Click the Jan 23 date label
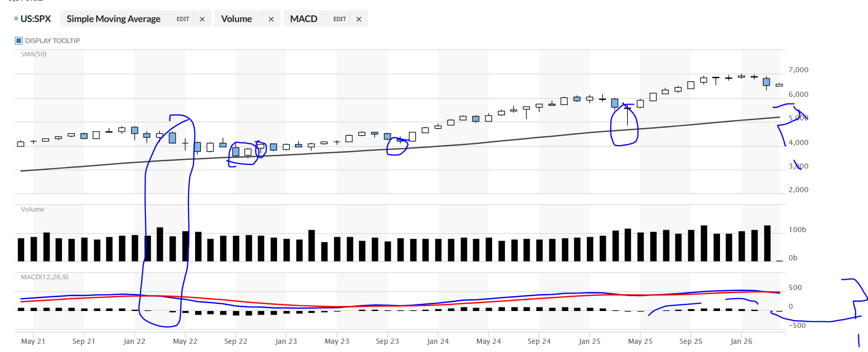868x352 pixels. click(x=286, y=341)
